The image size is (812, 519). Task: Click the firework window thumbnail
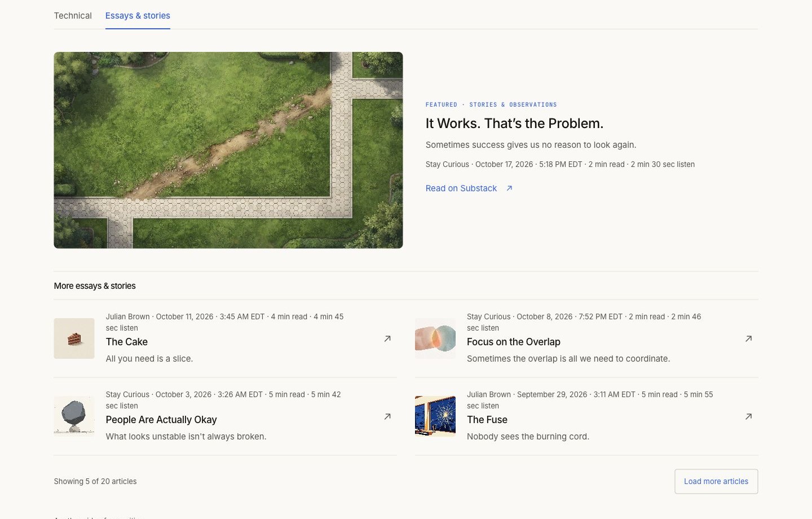point(435,416)
